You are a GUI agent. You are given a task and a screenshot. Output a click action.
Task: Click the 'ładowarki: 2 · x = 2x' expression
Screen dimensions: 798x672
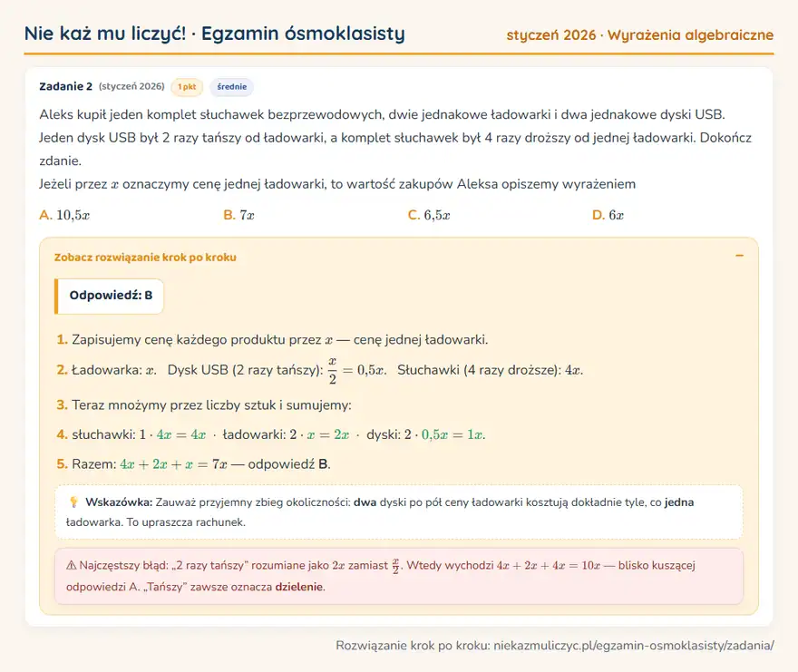[x=286, y=434]
